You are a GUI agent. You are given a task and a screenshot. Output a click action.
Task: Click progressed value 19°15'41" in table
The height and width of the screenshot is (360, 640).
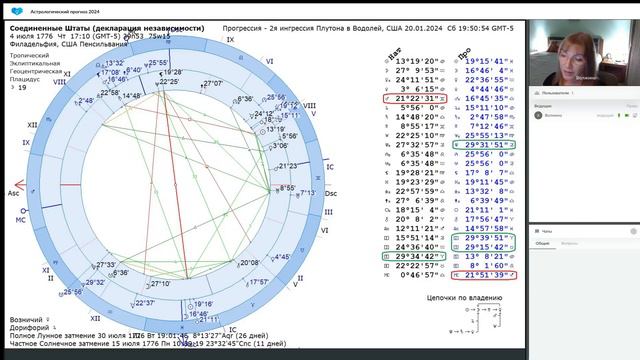pos(487,61)
